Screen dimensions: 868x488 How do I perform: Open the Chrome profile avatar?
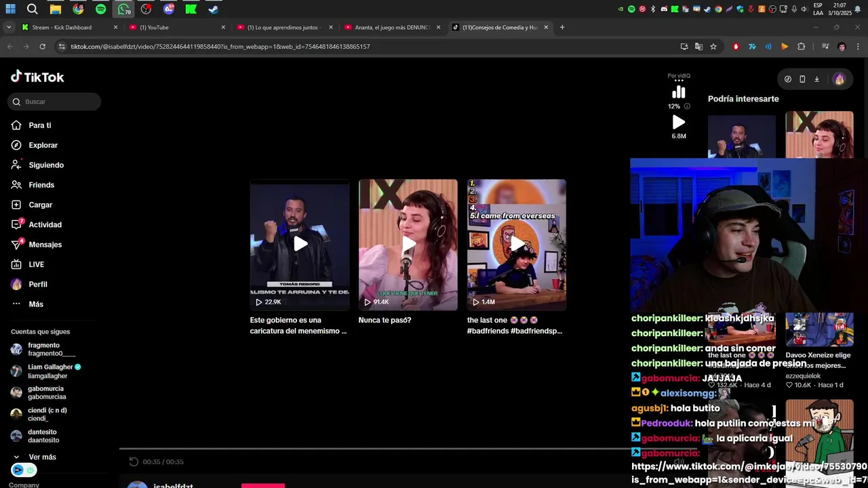pos(842,47)
